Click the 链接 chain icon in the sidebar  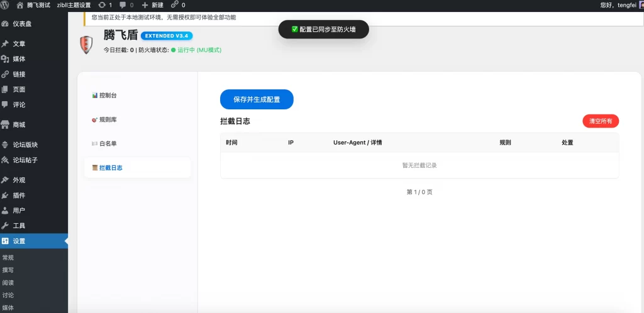coord(5,74)
